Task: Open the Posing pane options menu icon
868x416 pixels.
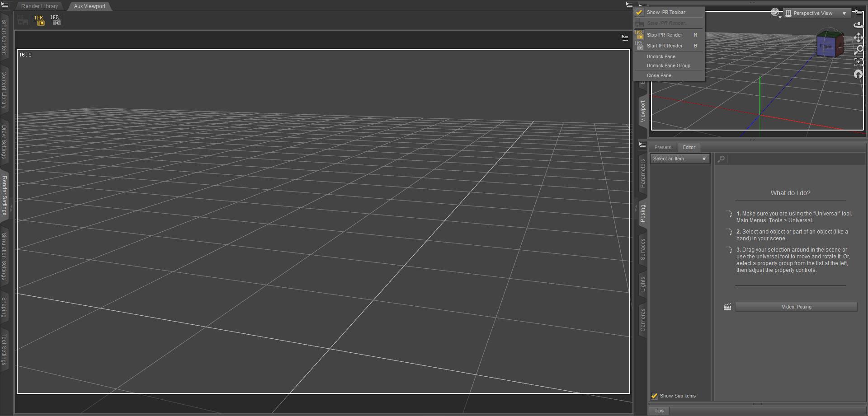Action: tap(642, 146)
